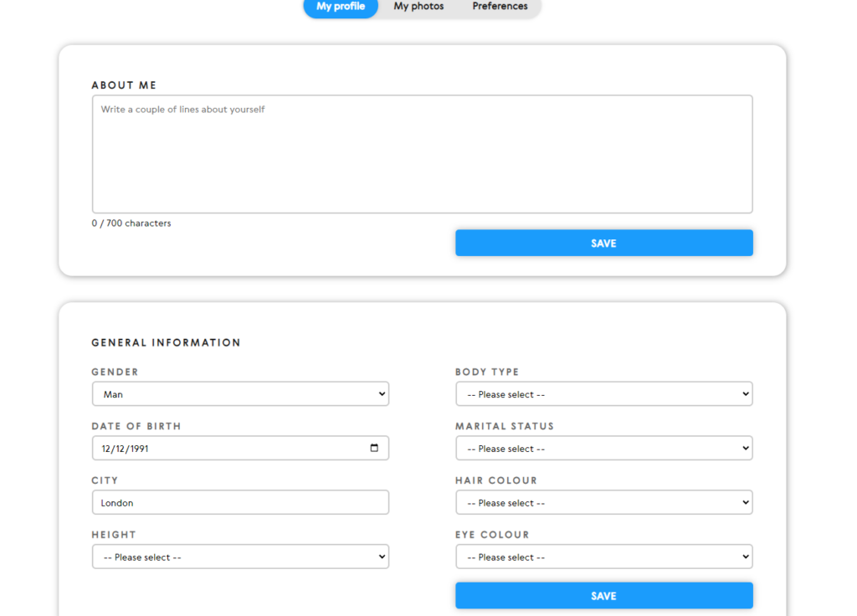Expand the Marital Status dropdown

[603, 449]
